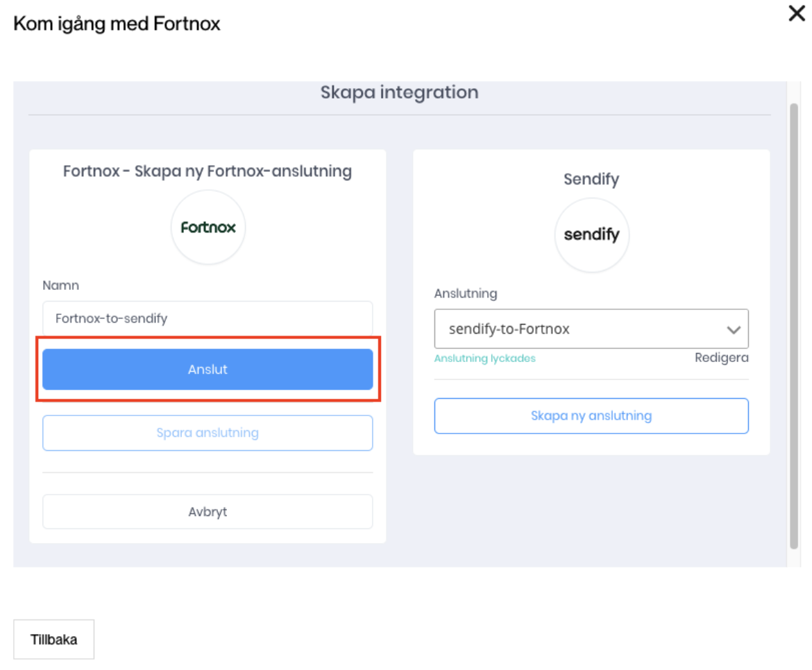The image size is (812, 670).
Task: Click the Sendify card title text
Action: (x=591, y=179)
